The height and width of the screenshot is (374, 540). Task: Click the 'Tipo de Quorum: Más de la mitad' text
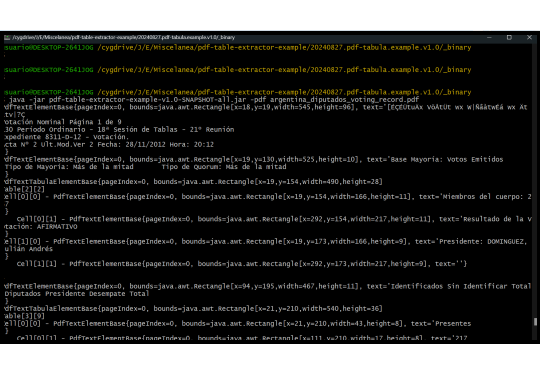point(224,167)
